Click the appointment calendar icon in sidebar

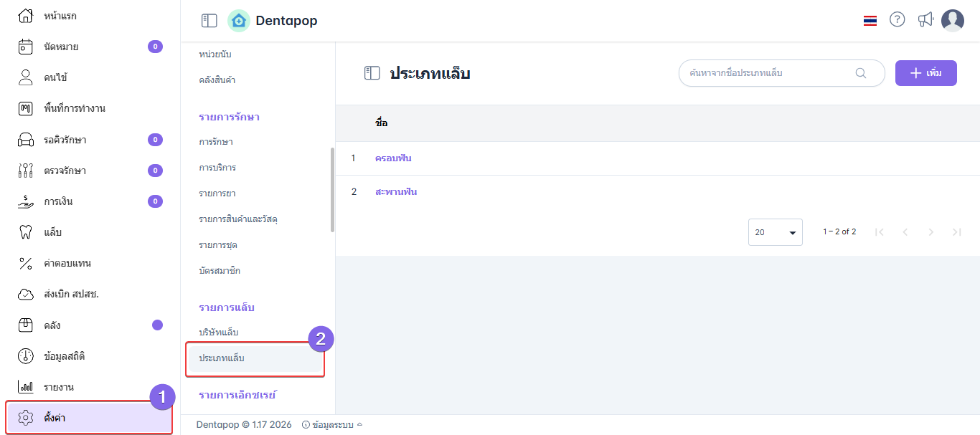[x=26, y=47]
